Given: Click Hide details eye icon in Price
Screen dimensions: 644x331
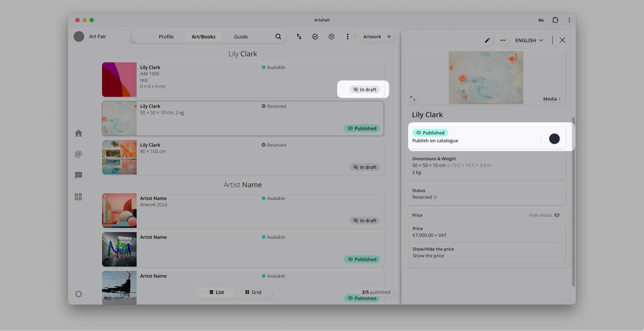Looking at the screenshot, I should point(557,215).
